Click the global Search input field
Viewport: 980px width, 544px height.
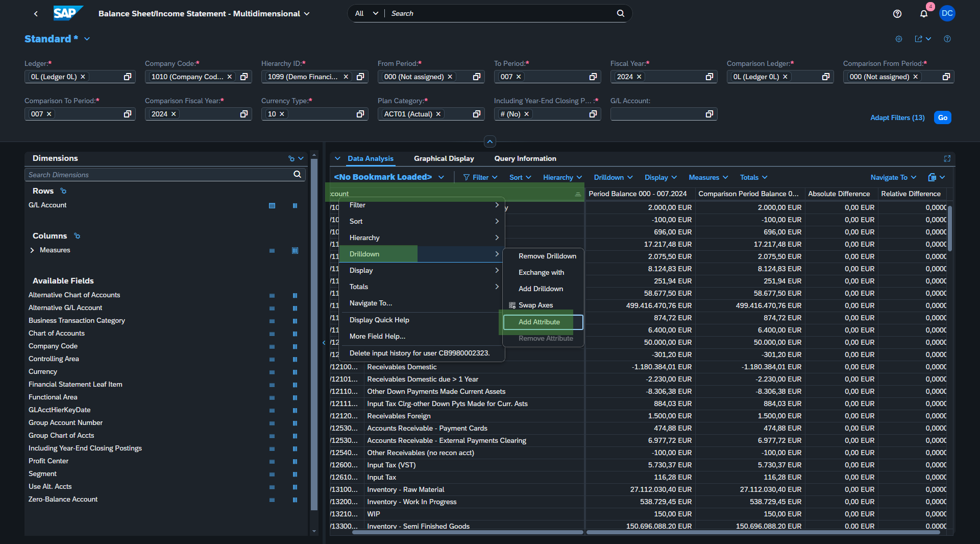[x=500, y=13]
